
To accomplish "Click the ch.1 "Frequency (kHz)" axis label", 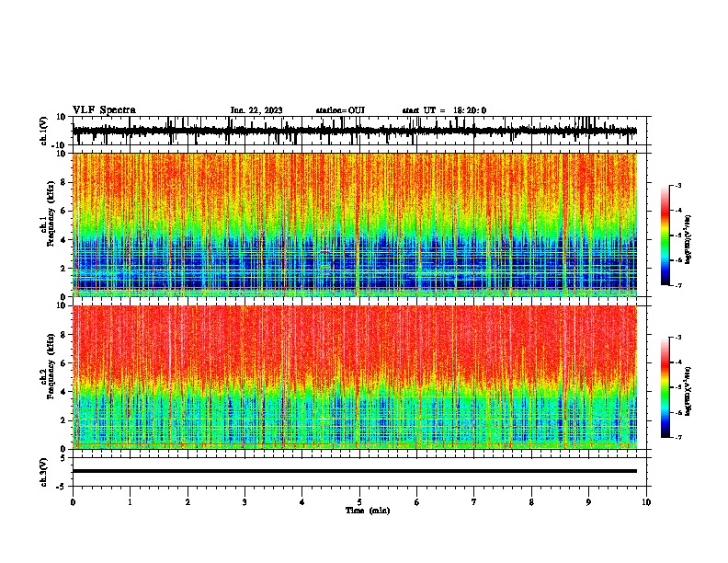I will 51,213.
